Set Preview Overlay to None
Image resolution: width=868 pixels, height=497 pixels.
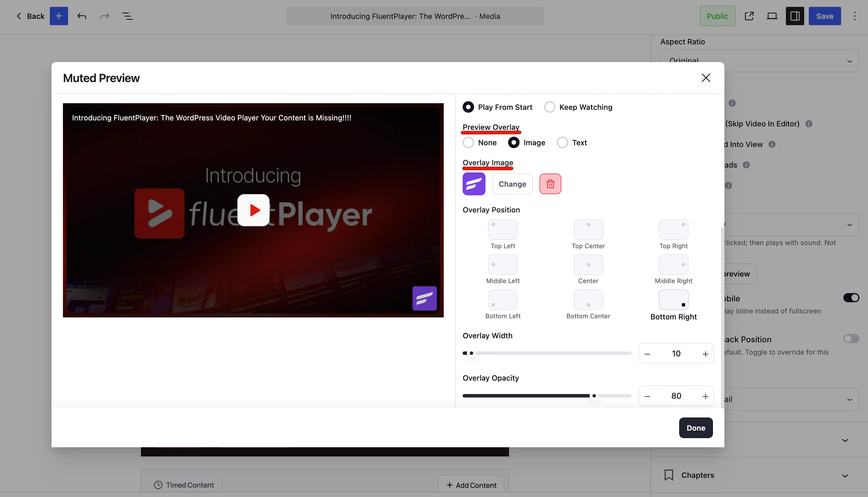(479, 142)
